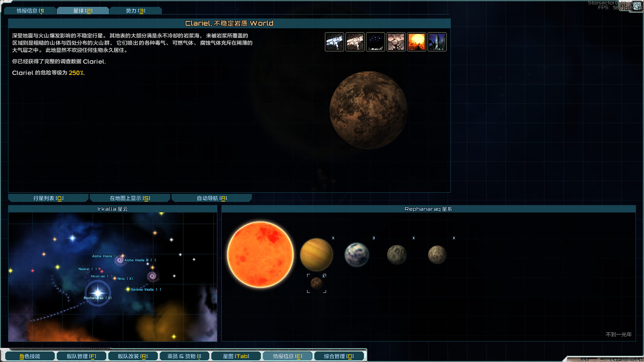Click the rightmost barren moon in system view

click(x=437, y=253)
